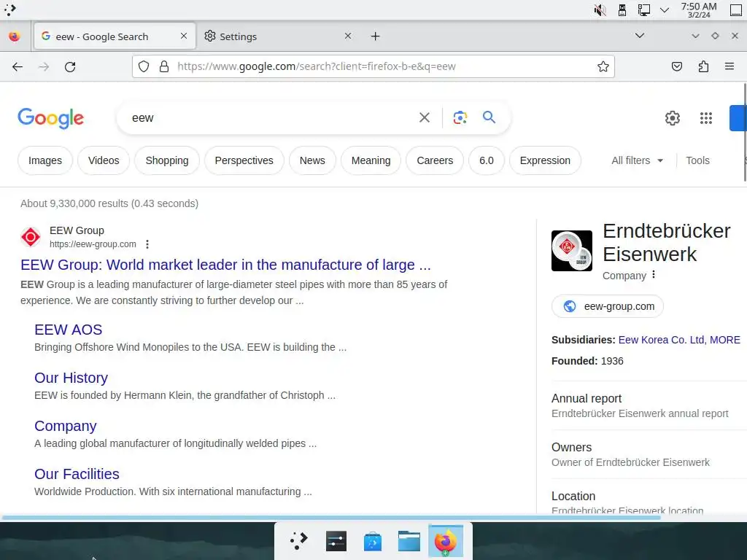Click the eew-group.com website button
This screenshot has height=560, width=747.
608,306
